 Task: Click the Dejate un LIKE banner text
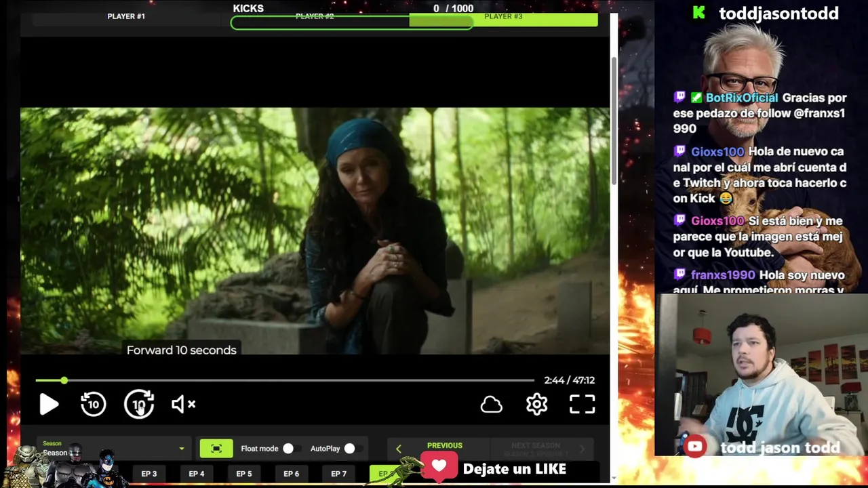coord(515,469)
